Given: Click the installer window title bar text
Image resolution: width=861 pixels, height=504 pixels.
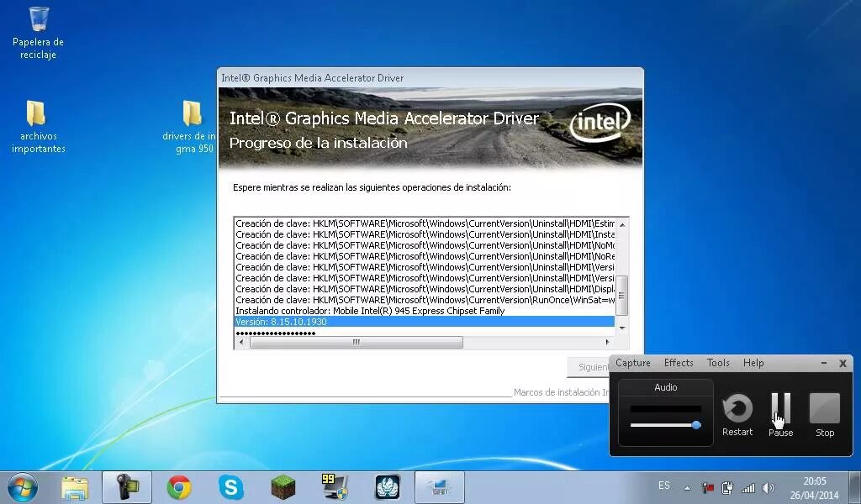Looking at the screenshot, I should coord(312,78).
